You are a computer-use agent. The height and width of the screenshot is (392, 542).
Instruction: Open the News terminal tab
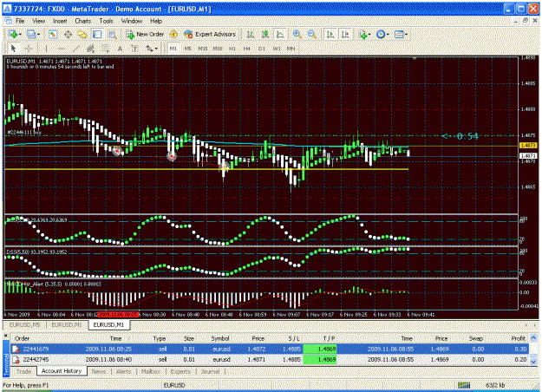point(99,371)
